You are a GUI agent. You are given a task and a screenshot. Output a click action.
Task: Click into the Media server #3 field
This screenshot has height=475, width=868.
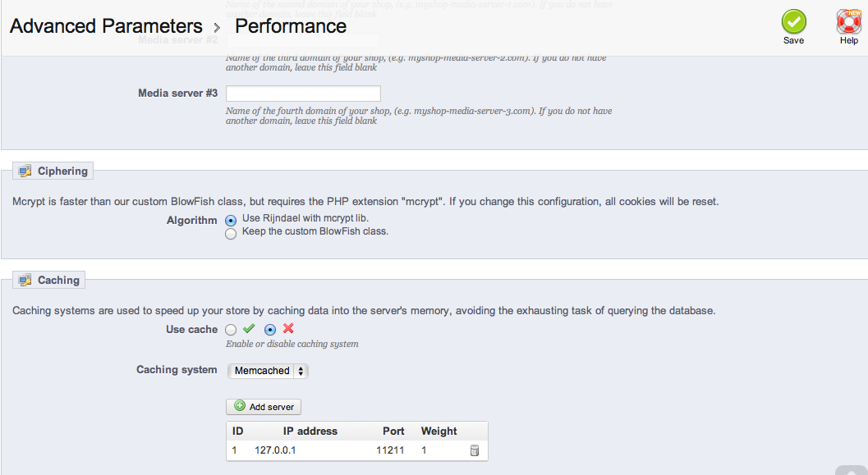tap(303, 94)
